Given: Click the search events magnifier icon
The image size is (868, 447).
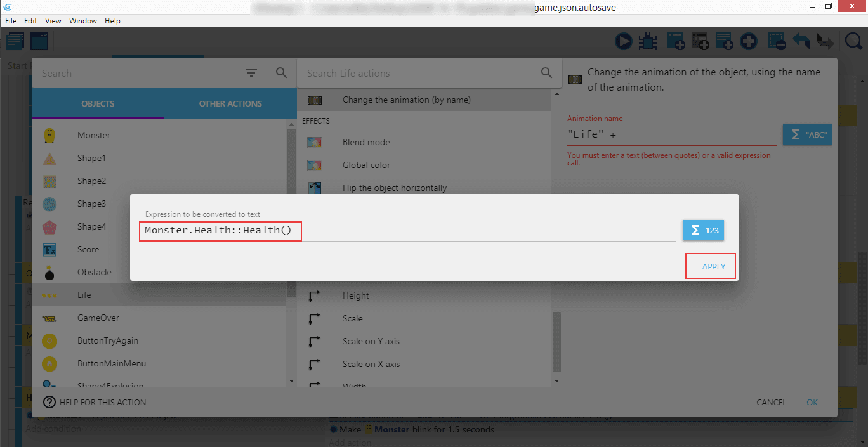Looking at the screenshot, I should (853, 42).
